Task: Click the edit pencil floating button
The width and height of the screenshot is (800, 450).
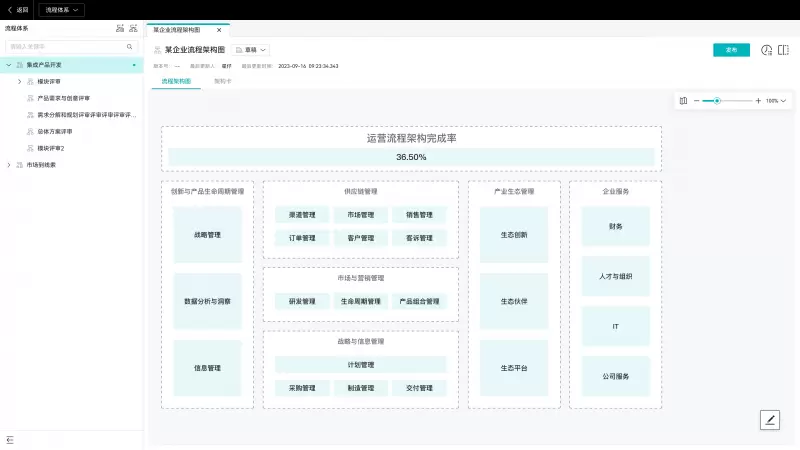Action: (x=770, y=420)
